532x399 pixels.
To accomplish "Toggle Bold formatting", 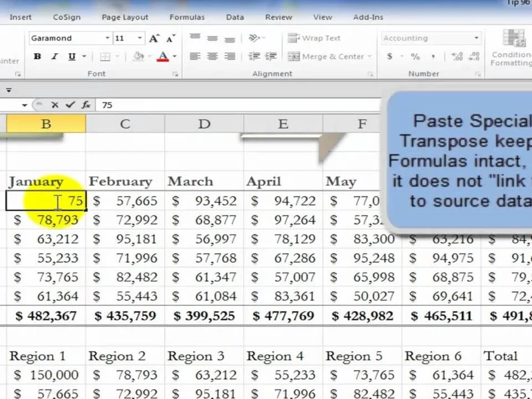I will 37,56.
